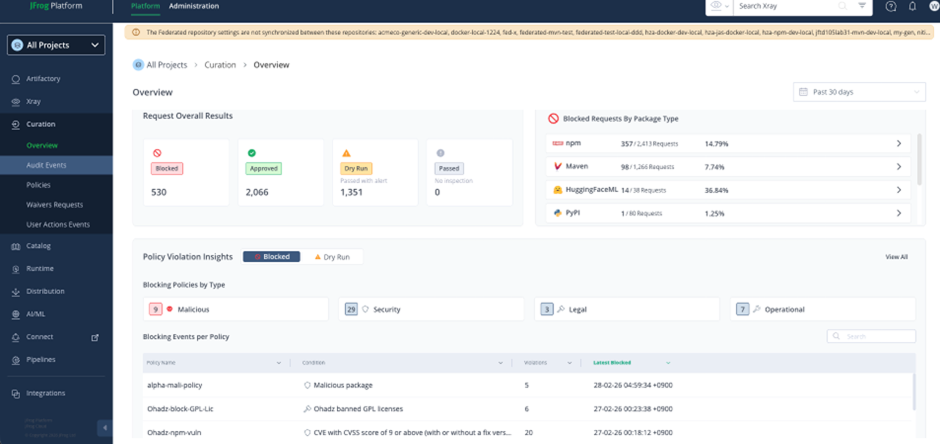Image resolution: width=940 pixels, height=444 pixels.
Task: Open the Past 30 days date dropdown
Action: coord(859,92)
